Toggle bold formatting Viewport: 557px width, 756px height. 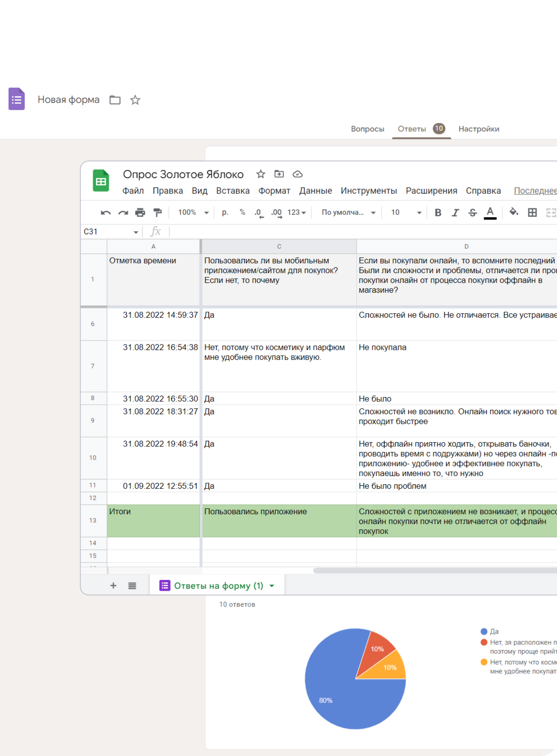438,213
